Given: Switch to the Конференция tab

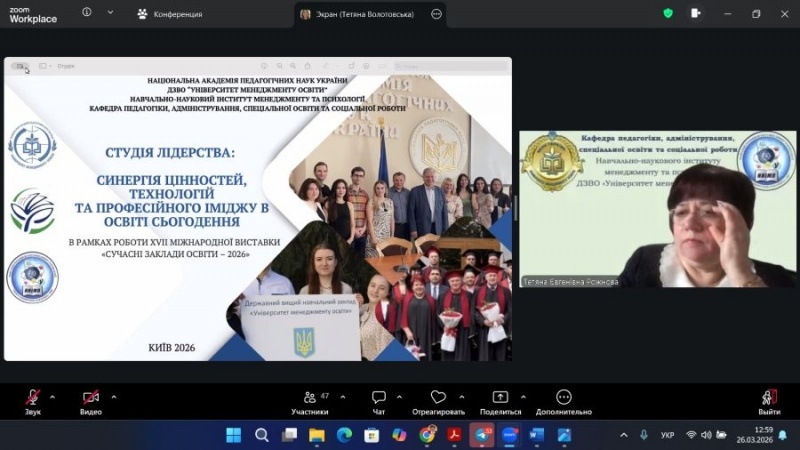Looking at the screenshot, I should coord(170,14).
